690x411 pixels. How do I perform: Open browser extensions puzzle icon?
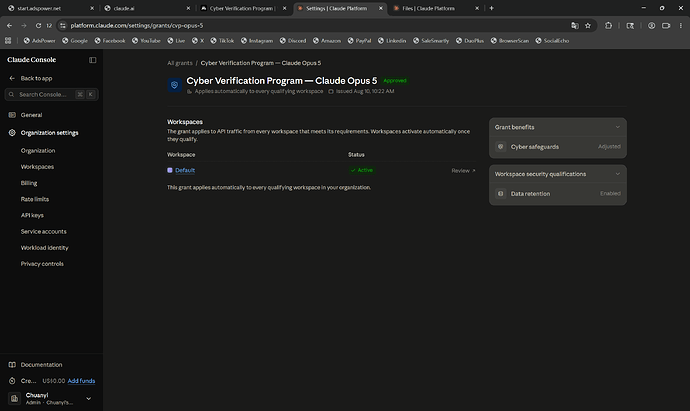click(x=608, y=26)
